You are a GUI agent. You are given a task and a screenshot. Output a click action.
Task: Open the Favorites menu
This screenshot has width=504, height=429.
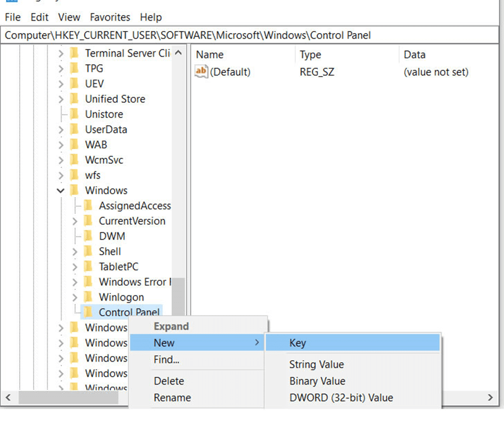[x=110, y=17]
